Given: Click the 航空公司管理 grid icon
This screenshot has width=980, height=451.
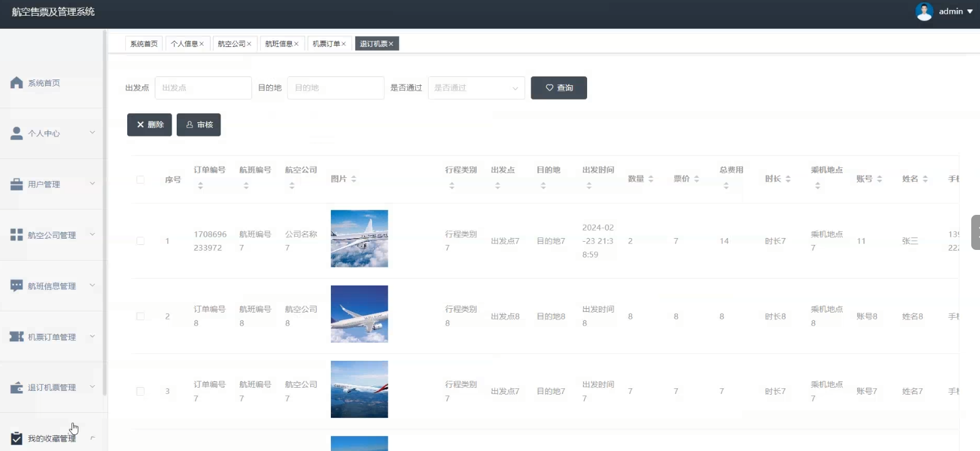Looking at the screenshot, I should [x=17, y=235].
